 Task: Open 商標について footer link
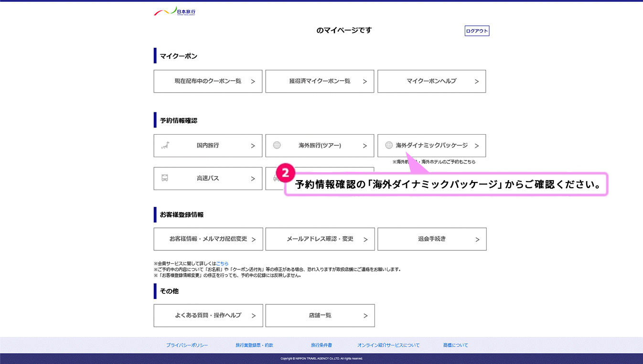[x=455, y=345]
